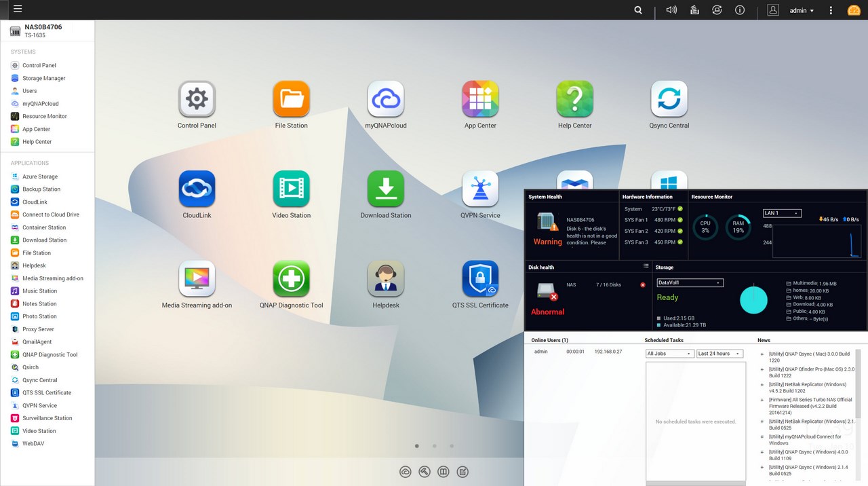
Task: Open the three-dot more options menu
Action: click(831, 10)
